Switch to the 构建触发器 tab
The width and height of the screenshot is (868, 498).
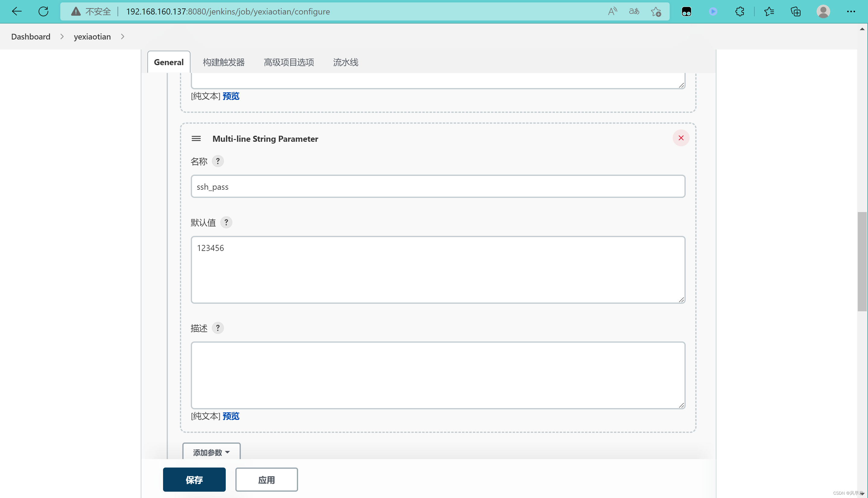[224, 62]
